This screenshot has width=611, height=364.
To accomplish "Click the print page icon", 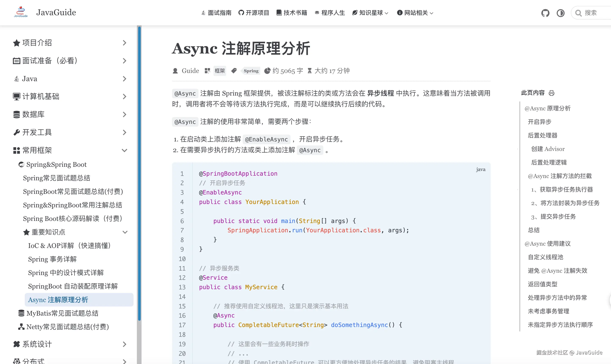I will [x=552, y=93].
